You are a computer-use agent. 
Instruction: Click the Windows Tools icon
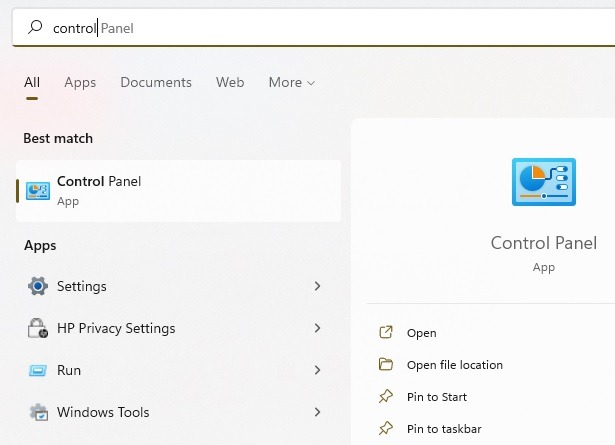(39, 412)
